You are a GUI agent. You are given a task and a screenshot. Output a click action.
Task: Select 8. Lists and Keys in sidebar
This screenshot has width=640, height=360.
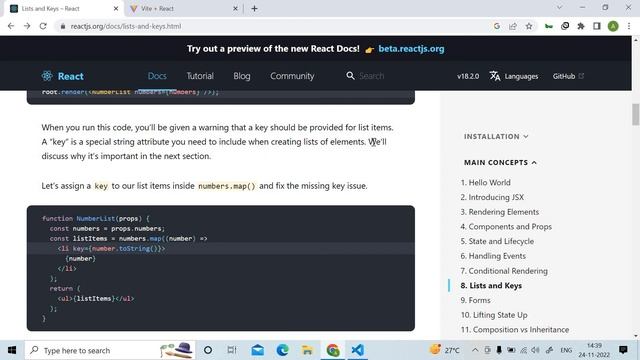[x=491, y=285]
